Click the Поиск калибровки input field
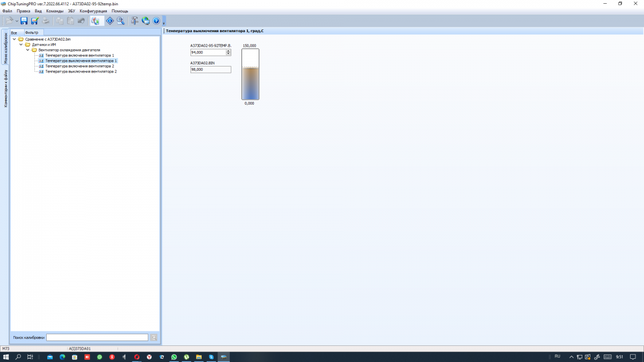The image size is (644, 362). coord(97,337)
